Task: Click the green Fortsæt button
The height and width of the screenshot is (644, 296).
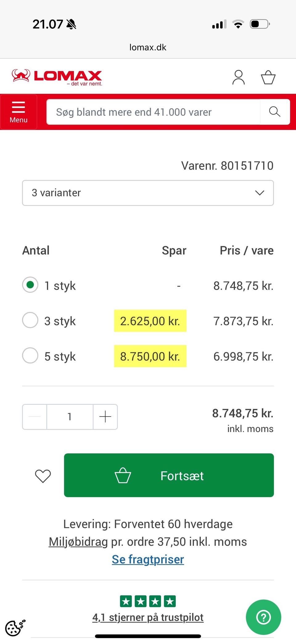Action: click(169, 475)
